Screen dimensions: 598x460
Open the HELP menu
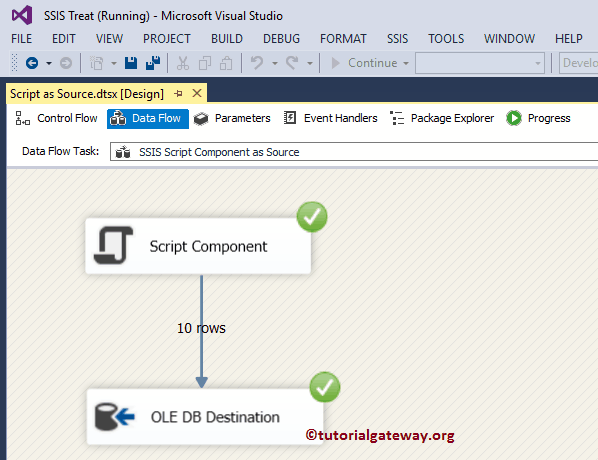tap(569, 39)
